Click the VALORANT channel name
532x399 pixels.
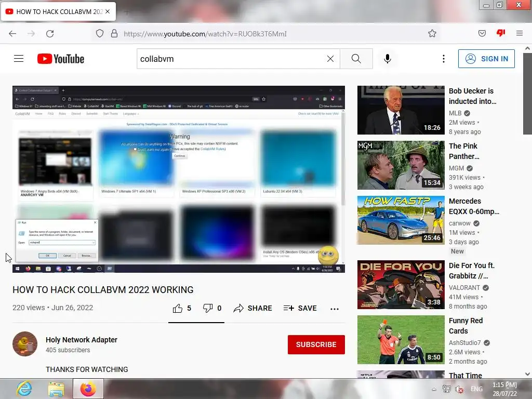tap(464, 288)
